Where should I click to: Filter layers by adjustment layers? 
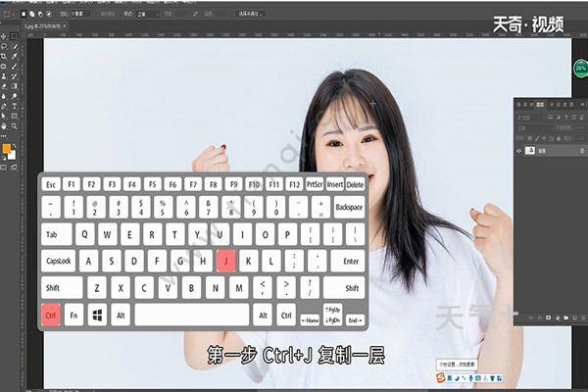coord(559,117)
